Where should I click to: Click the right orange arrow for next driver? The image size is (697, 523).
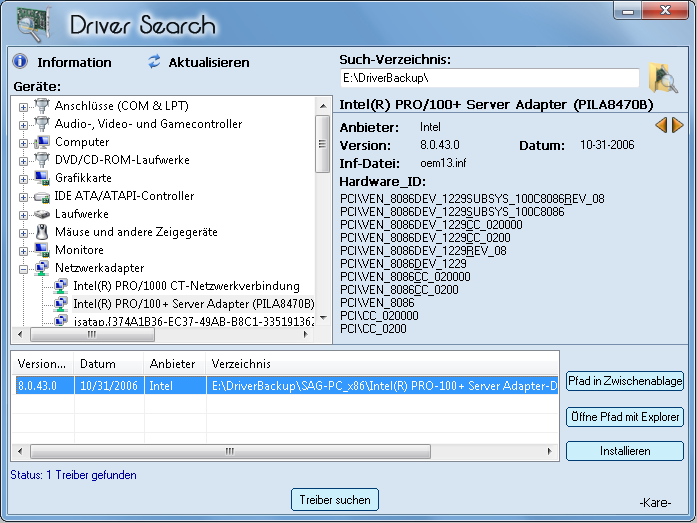point(677,125)
